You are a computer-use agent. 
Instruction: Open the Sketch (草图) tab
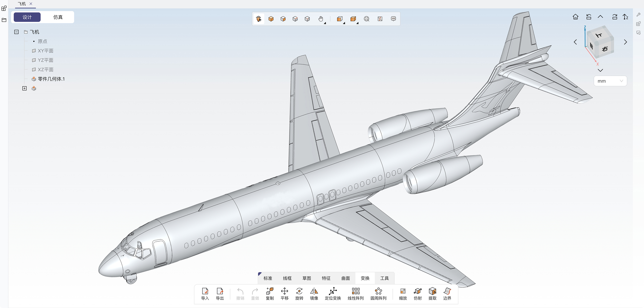pyautogui.click(x=306, y=278)
